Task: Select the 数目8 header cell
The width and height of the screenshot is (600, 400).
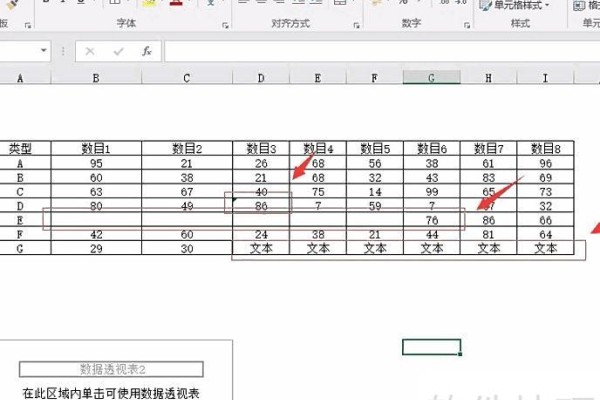Action: [x=545, y=149]
